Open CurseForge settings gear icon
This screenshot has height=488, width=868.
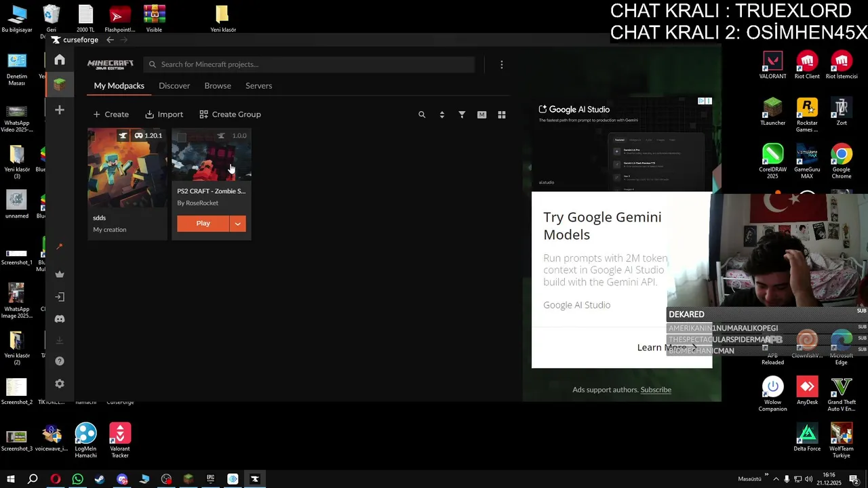click(60, 384)
